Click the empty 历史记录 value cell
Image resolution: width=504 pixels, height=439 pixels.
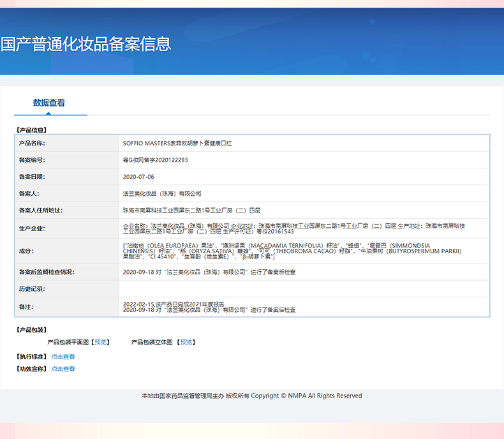pos(304,289)
